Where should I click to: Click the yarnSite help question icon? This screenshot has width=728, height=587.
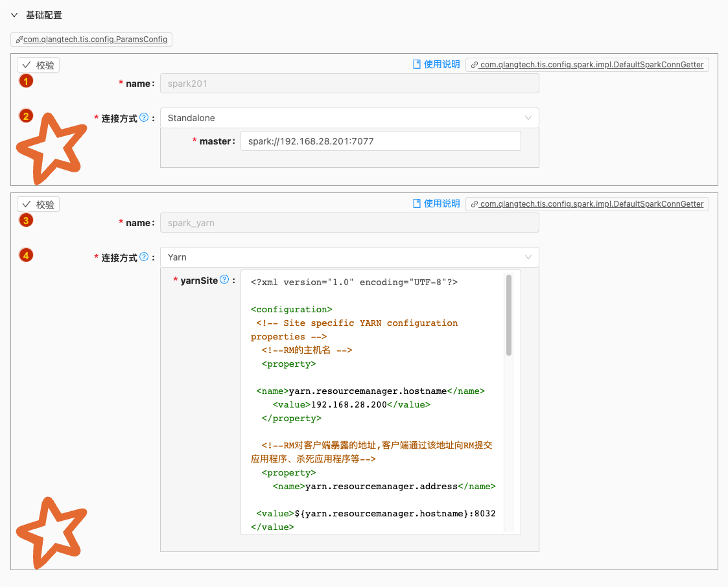click(x=224, y=280)
